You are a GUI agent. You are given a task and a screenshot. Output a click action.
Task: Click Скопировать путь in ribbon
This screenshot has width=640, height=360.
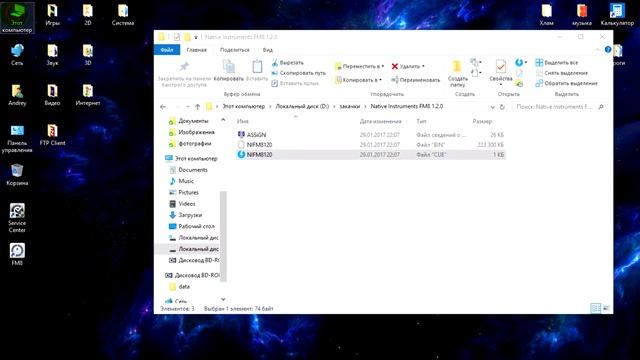pos(299,73)
